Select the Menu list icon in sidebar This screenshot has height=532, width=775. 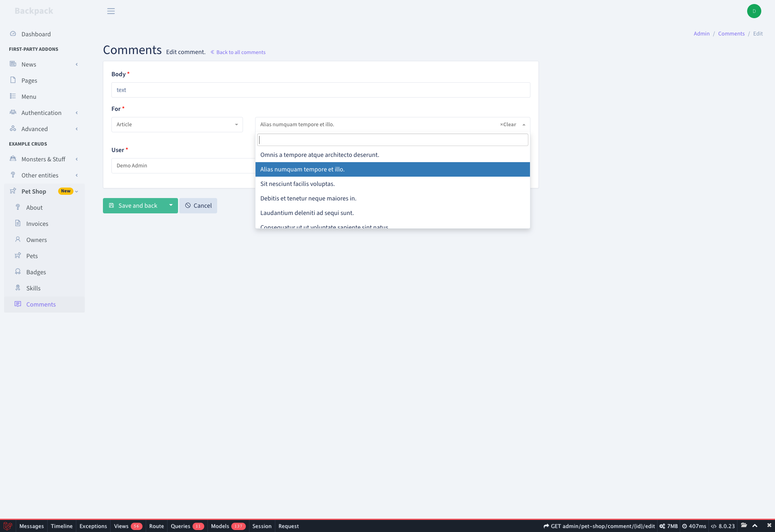click(13, 96)
